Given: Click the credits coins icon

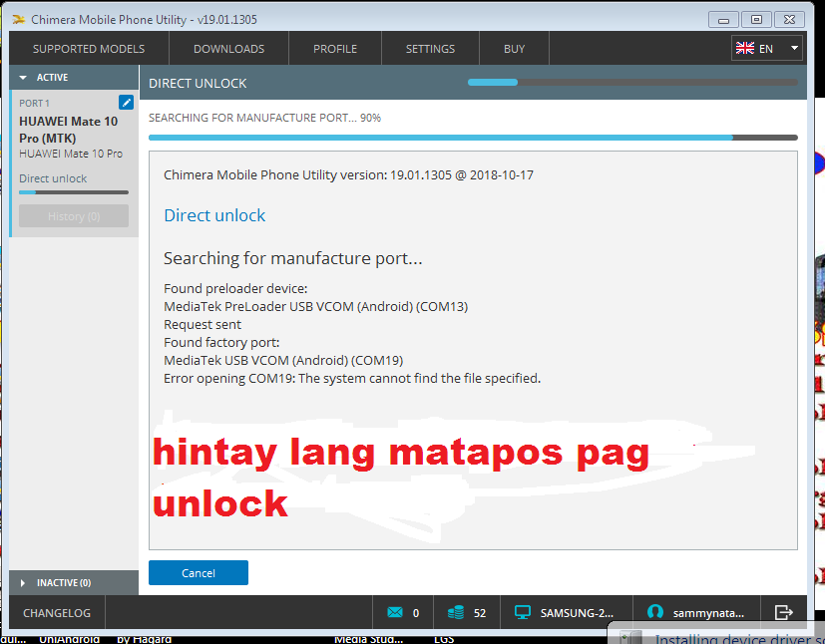Looking at the screenshot, I should pyautogui.click(x=456, y=612).
